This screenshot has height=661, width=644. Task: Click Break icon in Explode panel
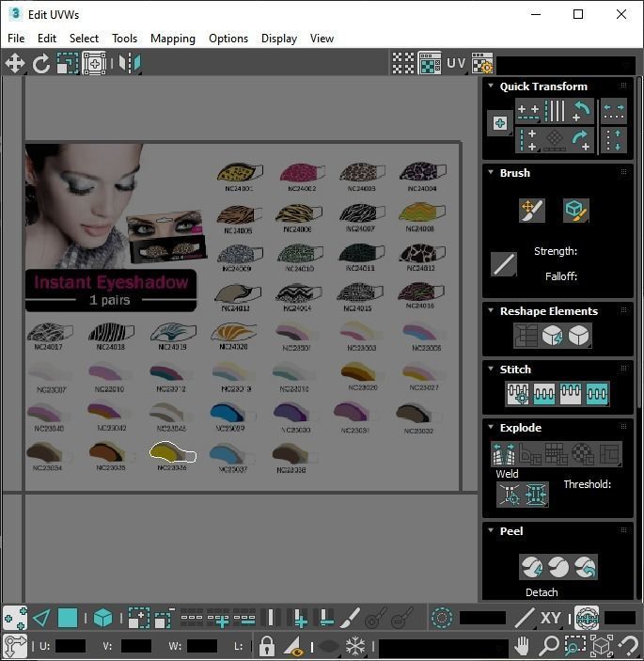click(504, 453)
